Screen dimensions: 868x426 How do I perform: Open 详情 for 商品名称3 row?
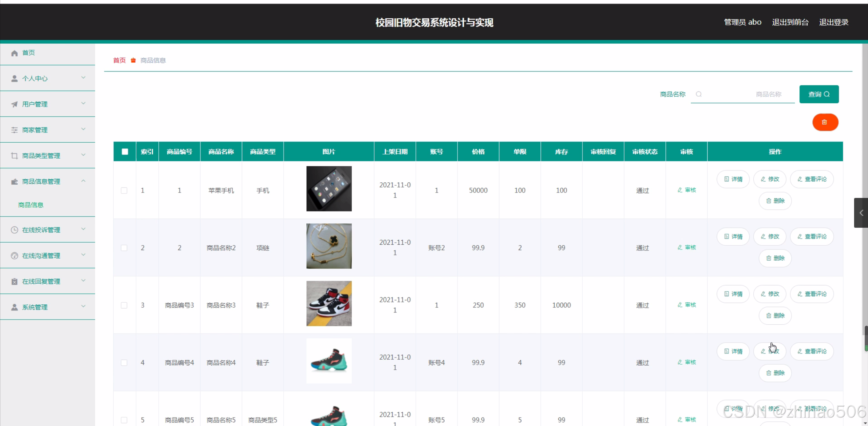pos(733,294)
